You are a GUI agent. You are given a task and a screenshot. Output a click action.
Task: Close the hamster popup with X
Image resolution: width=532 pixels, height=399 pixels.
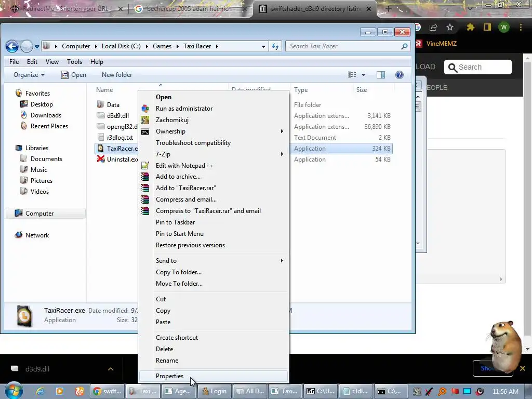pyautogui.click(x=523, y=368)
